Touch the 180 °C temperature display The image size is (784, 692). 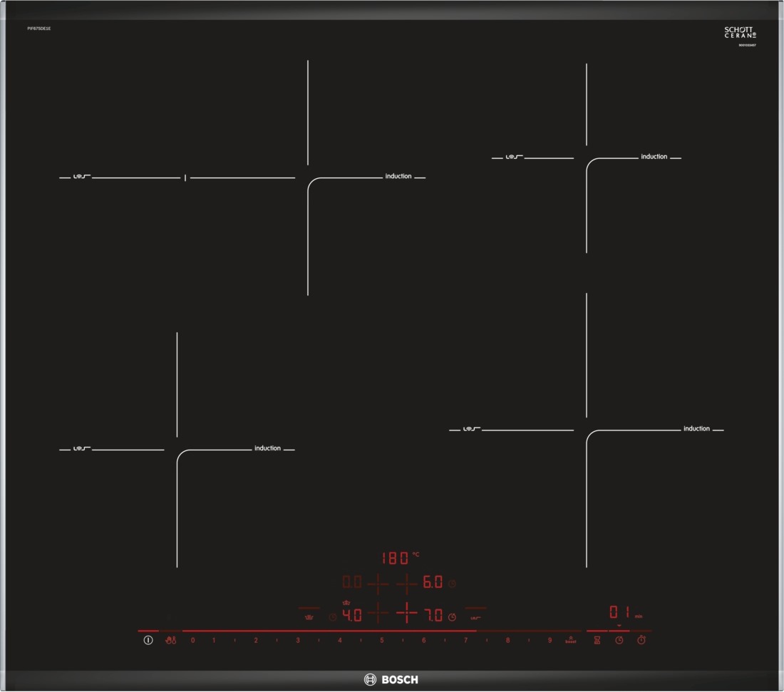[x=398, y=558]
